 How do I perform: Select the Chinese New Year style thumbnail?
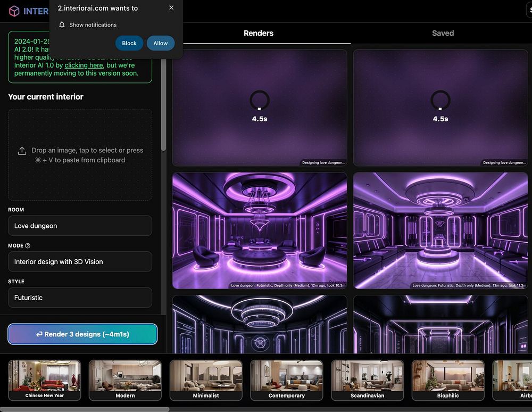(45, 381)
